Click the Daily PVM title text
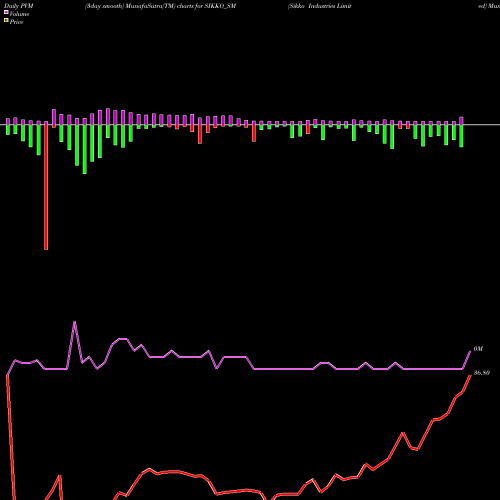500x500 pixels. pyautogui.click(x=19, y=6)
